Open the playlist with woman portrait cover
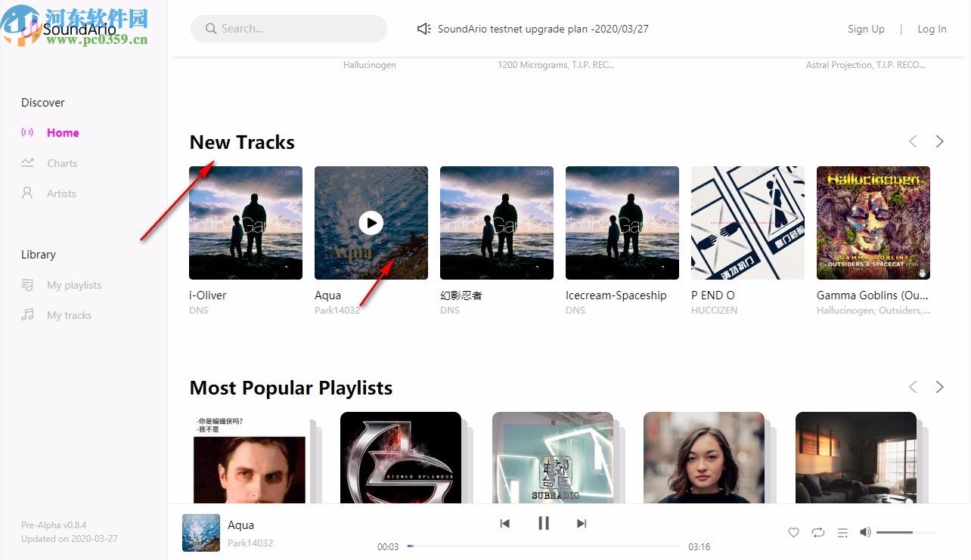 click(x=704, y=457)
